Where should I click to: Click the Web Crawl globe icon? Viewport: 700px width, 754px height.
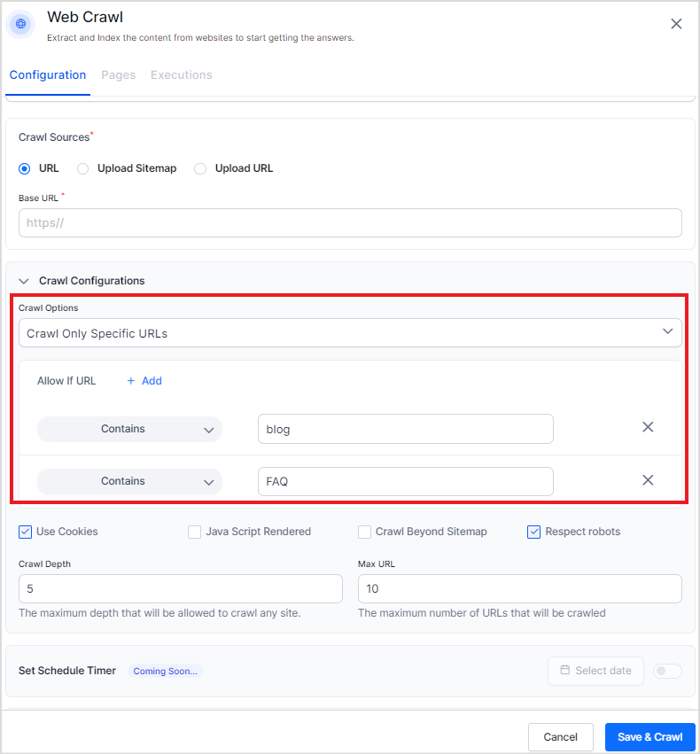coord(21,25)
